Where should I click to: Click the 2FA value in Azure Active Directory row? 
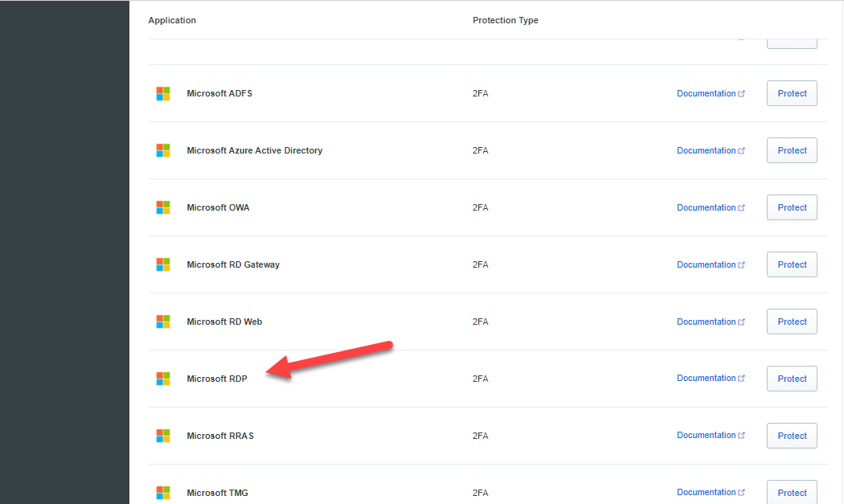pos(480,151)
